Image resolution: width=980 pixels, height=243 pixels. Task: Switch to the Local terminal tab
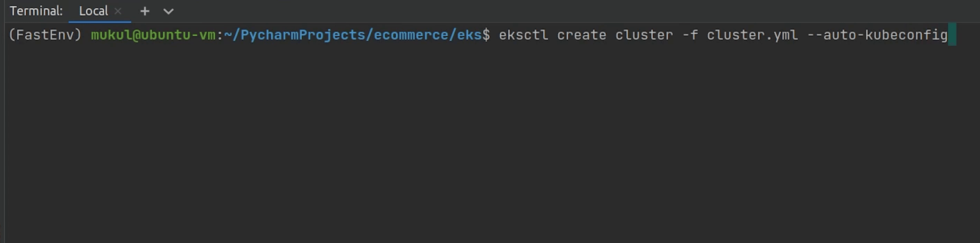tap(93, 11)
